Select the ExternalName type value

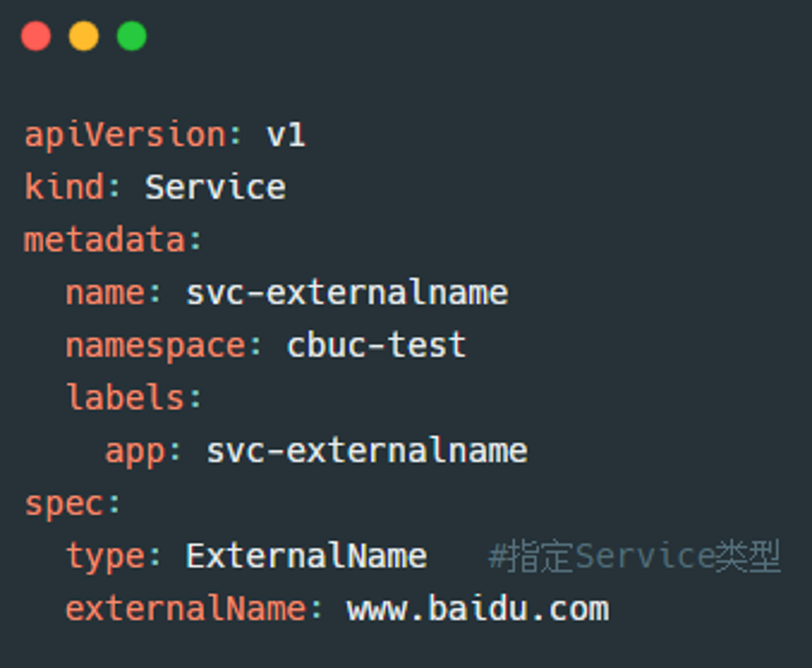tap(306, 556)
